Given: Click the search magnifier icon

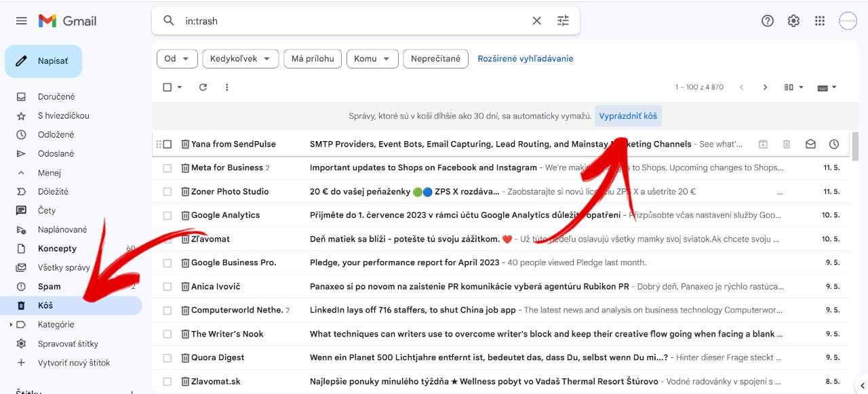Looking at the screenshot, I should [169, 21].
